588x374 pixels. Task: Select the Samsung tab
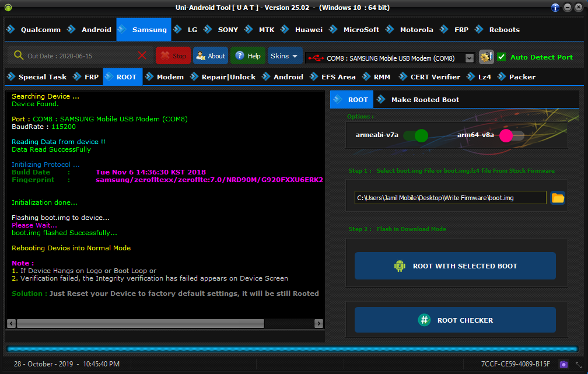point(143,30)
